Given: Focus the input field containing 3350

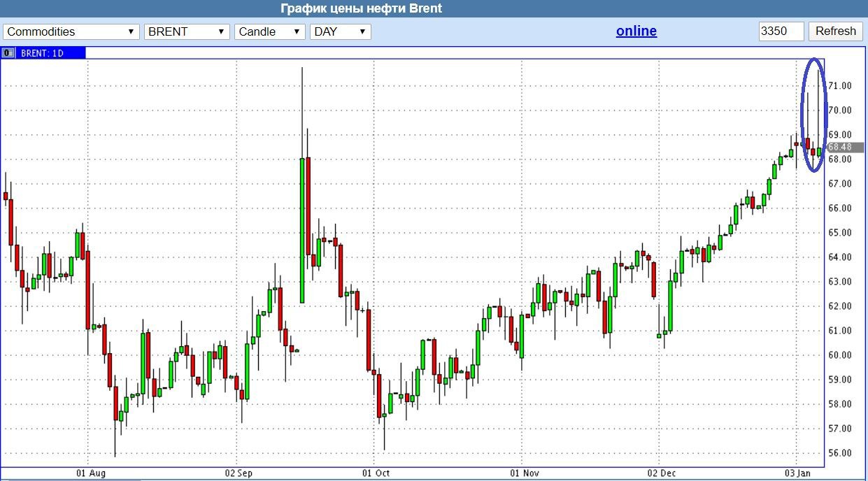Looking at the screenshot, I should point(781,31).
